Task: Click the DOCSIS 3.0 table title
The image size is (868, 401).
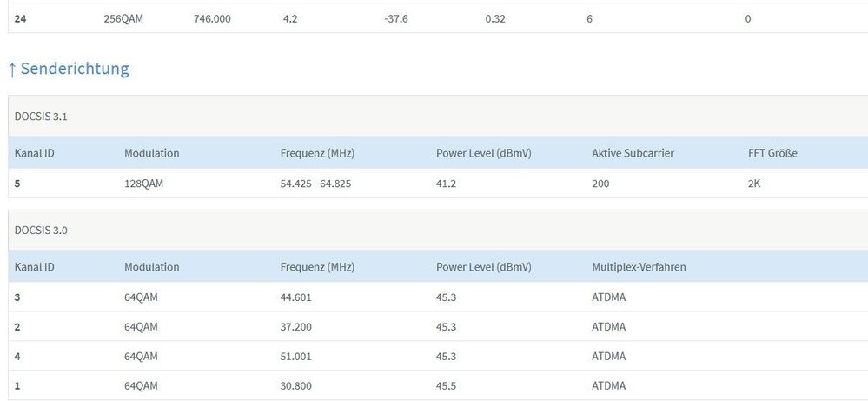Action: 41,231
